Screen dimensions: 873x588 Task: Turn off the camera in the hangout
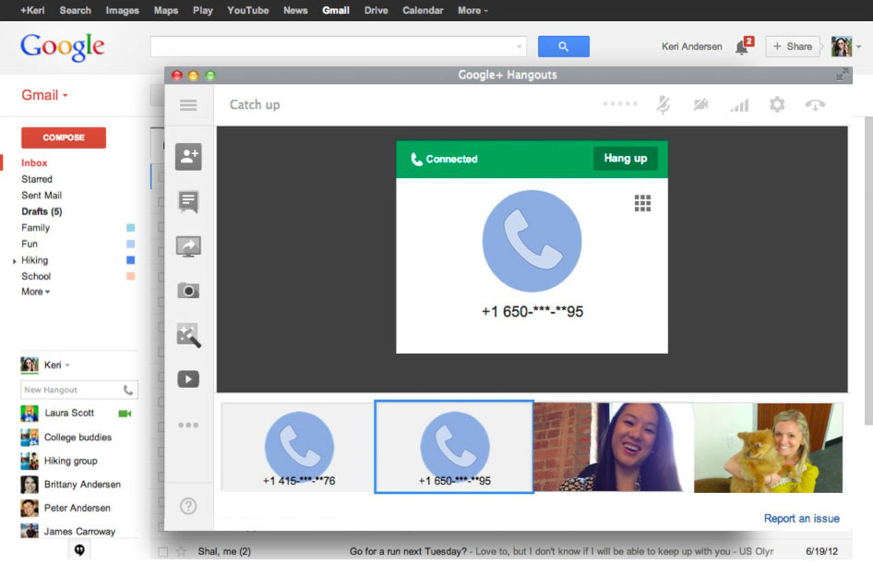700,104
